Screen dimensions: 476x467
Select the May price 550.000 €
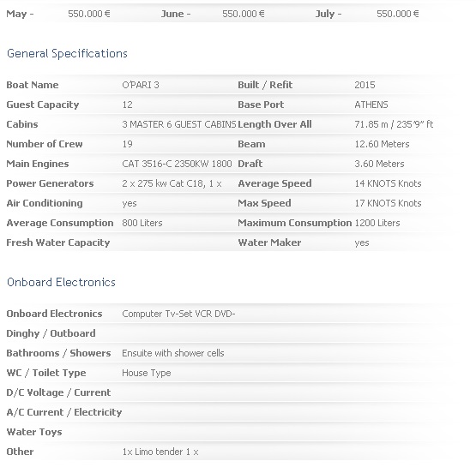pos(89,14)
